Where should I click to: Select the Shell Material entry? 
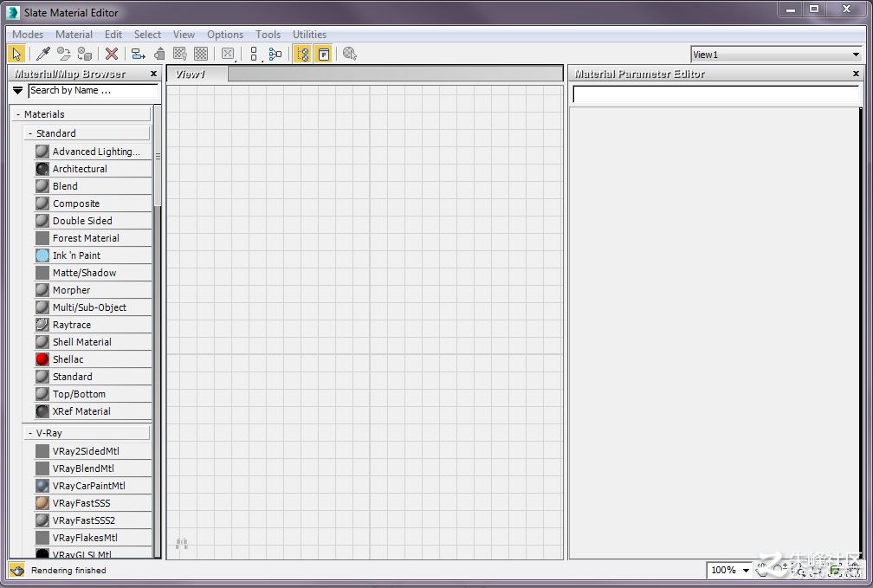(93, 341)
